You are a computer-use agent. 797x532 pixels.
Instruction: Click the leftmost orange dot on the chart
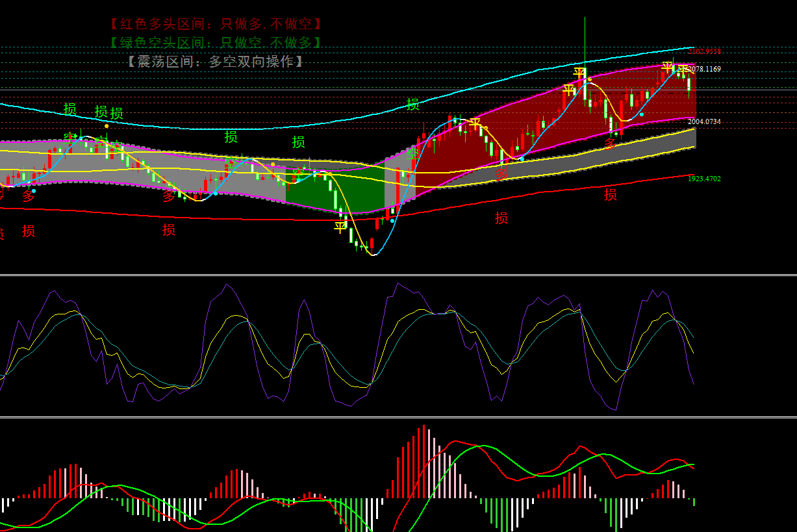107,126
